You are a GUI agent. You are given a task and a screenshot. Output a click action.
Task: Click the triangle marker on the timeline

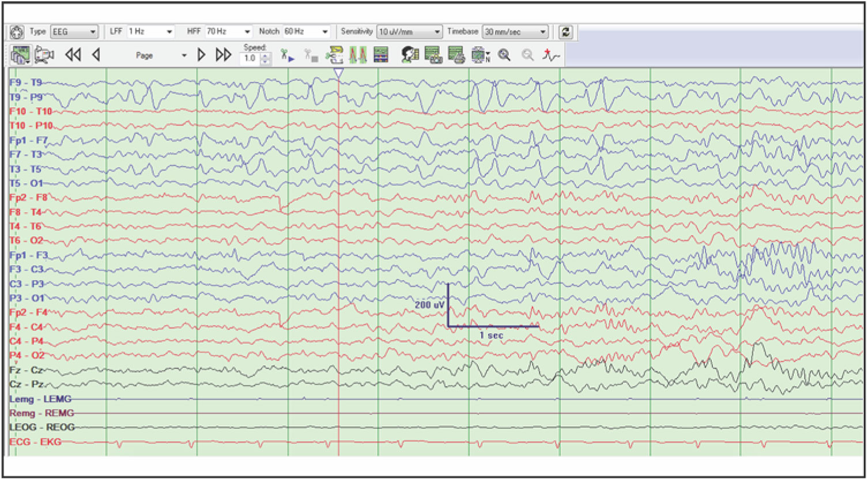pyautogui.click(x=338, y=73)
